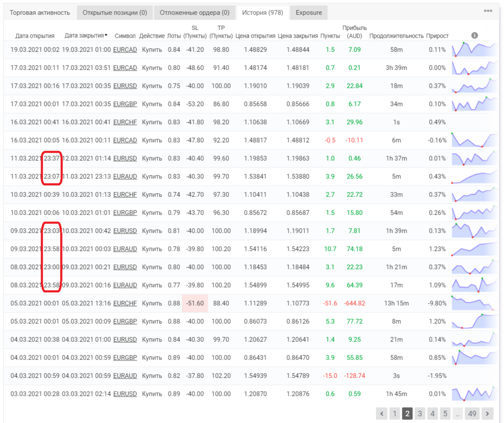Click Лоты column header
Screen dimensions: 504x423
[174, 36]
